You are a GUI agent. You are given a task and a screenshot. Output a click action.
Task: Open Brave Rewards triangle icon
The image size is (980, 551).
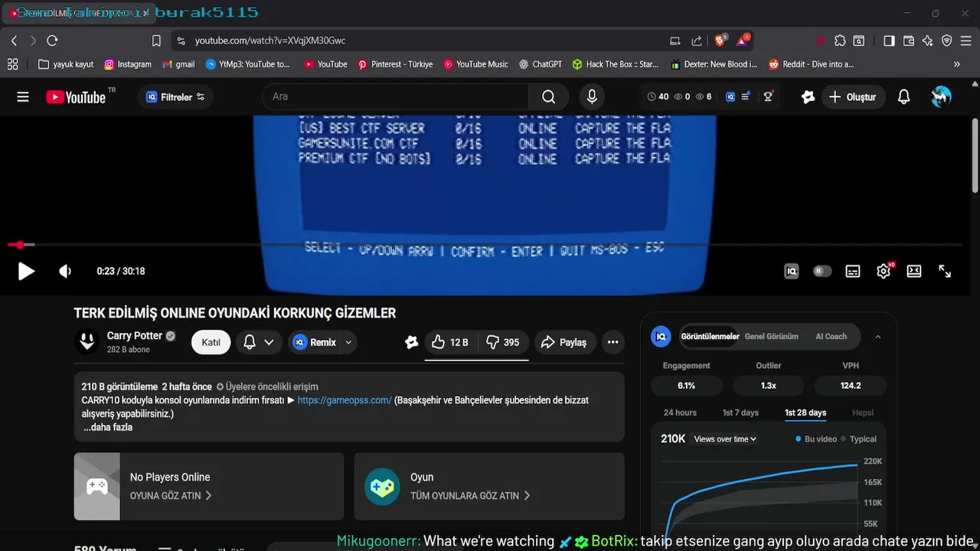click(x=743, y=41)
